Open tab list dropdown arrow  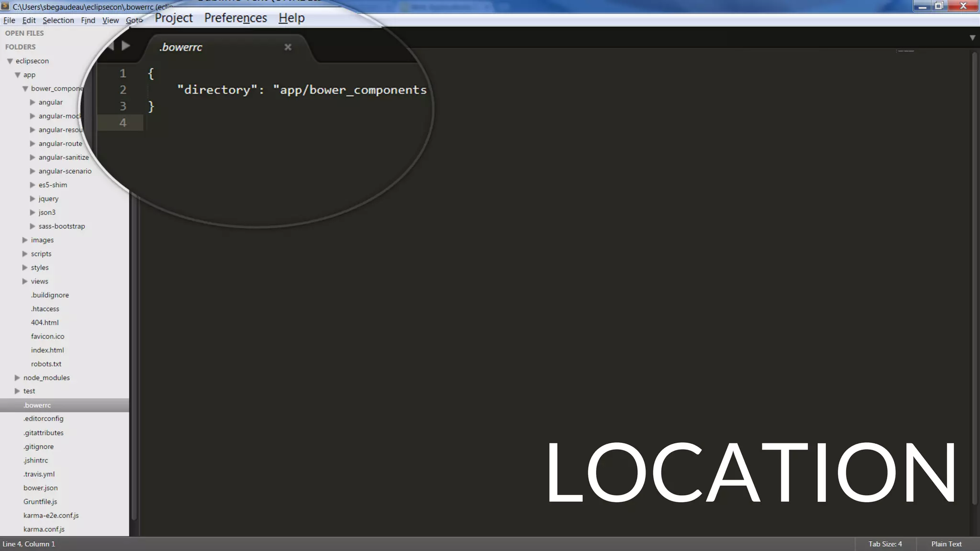[972, 38]
